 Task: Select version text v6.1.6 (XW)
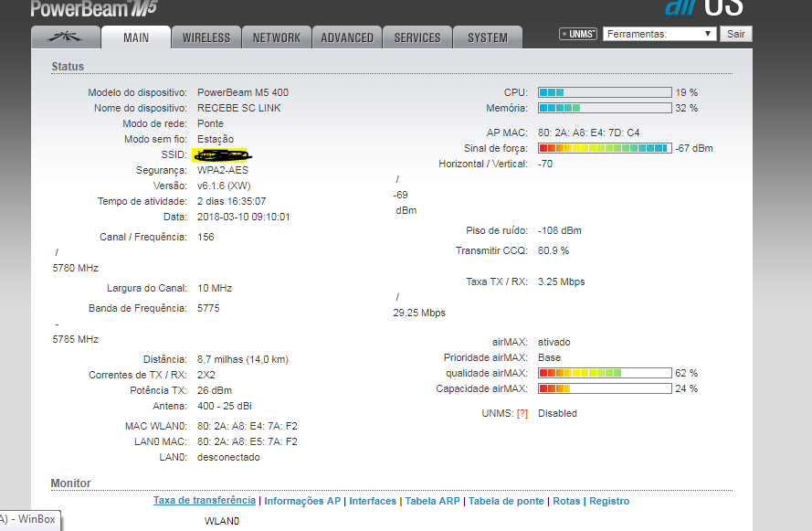224,186
